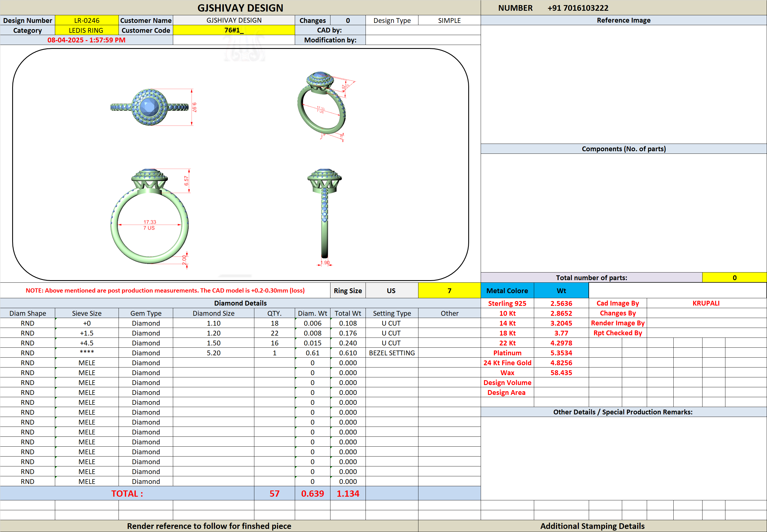The image size is (767, 532).
Task: Select the 18 Kt weight 3.77
Action: (562, 333)
